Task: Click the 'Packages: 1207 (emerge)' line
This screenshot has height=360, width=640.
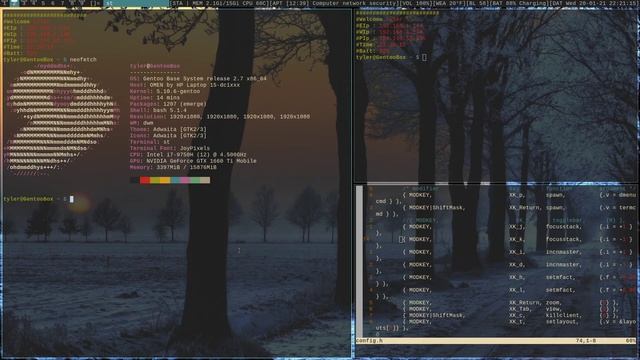Action: coord(168,104)
